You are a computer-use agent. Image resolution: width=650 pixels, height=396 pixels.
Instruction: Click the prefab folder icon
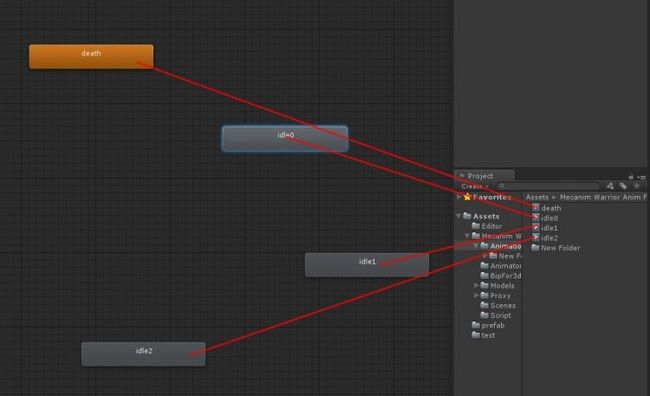[x=476, y=325]
